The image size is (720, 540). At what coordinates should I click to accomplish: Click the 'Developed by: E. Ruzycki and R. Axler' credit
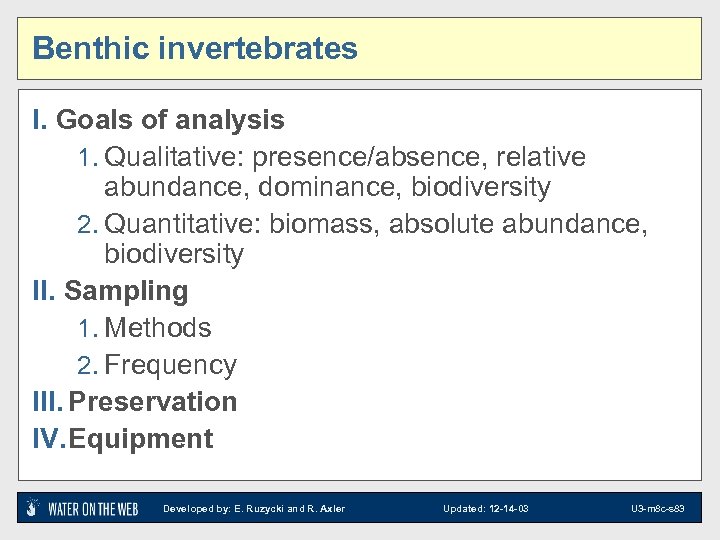coord(254,509)
